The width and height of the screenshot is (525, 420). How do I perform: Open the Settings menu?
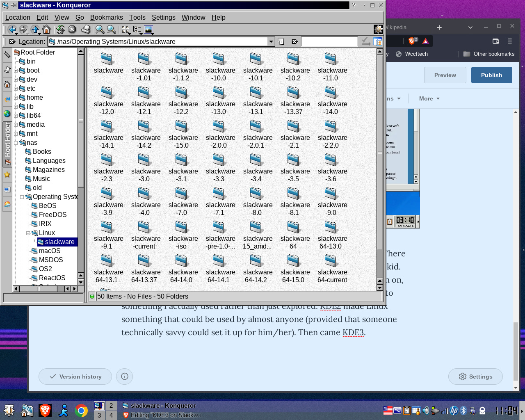[x=163, y=17]
